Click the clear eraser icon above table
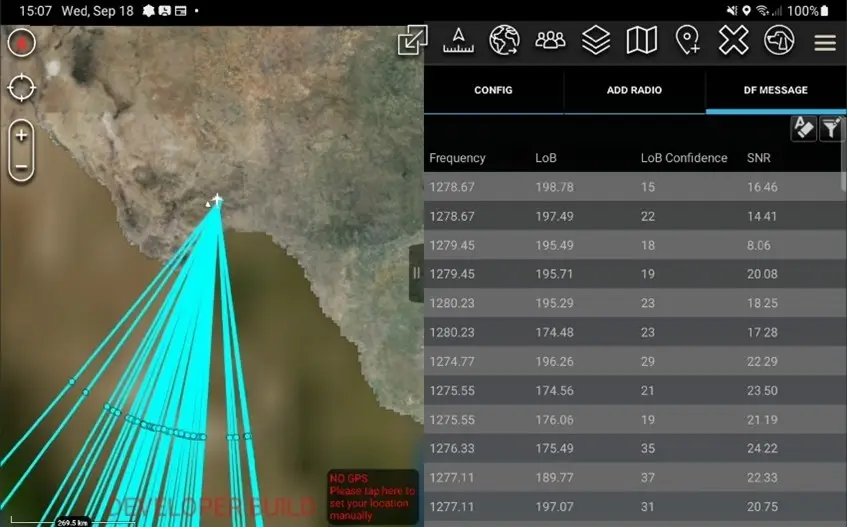 click(x=804, y=128)
